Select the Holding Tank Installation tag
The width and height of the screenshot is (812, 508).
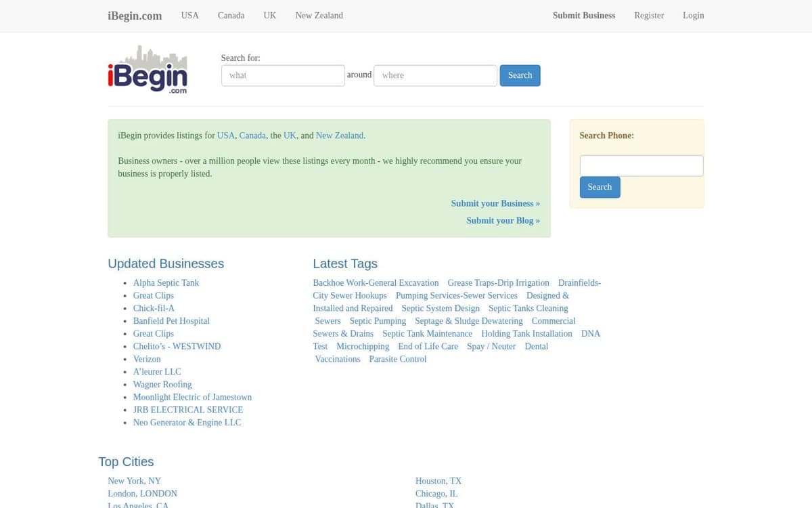tap(526, 333)
